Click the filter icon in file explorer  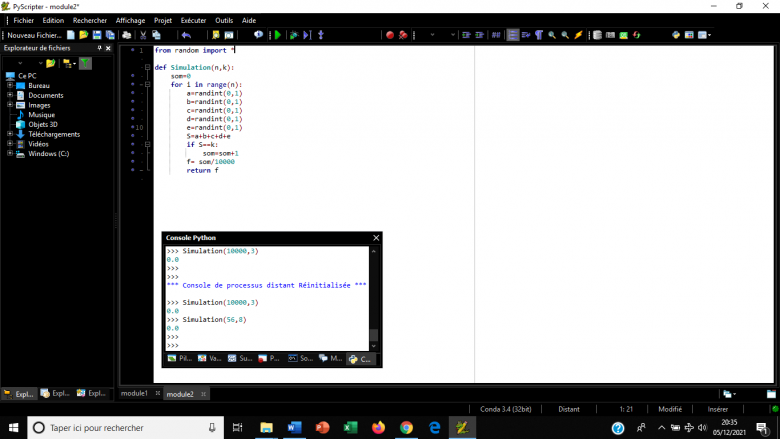point(86,63)
